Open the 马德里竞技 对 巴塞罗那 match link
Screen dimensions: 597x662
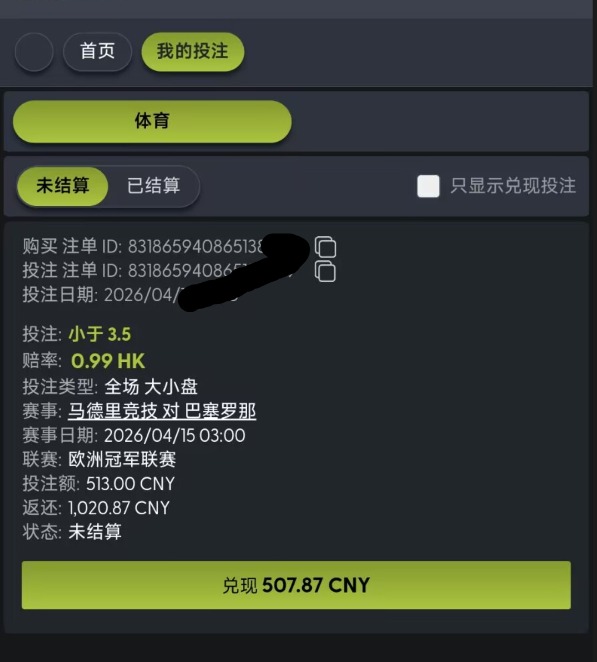point(162,411)
